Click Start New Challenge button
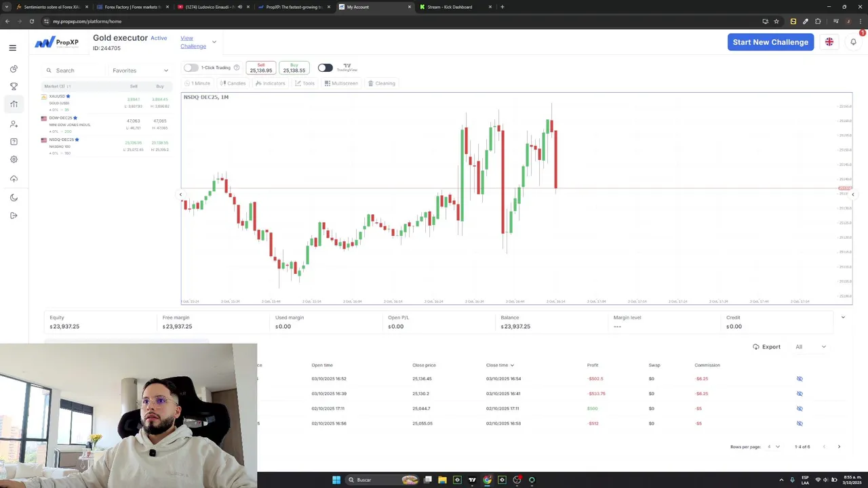This screenshot has width=868, height=488. 770,42
